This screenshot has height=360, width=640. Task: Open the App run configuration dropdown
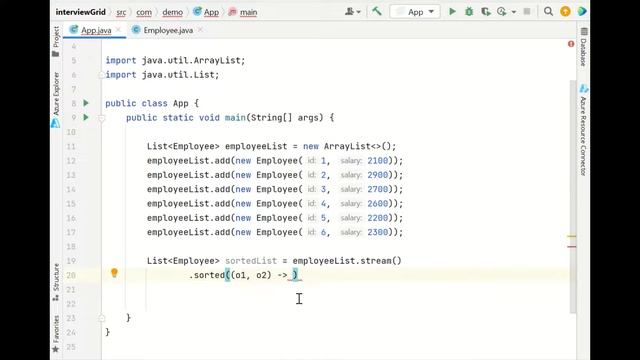pyautogui.click(x=415, y=12)
